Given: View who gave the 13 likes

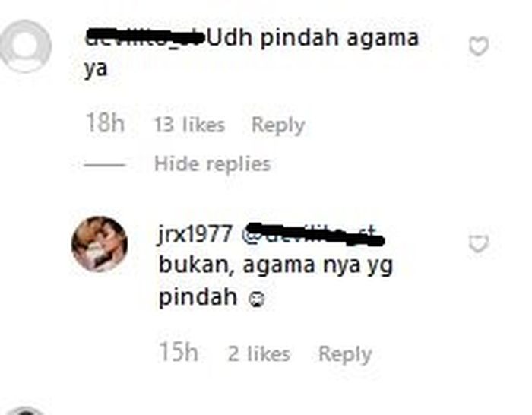Looking at the screenshot, I should (x=190, y=125).
